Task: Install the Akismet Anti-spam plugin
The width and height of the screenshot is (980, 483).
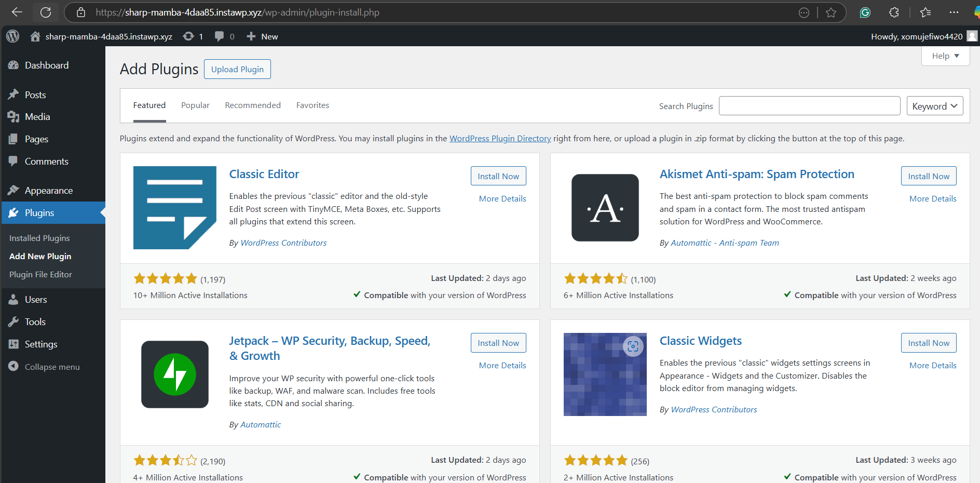Action: tap(929, 176)
